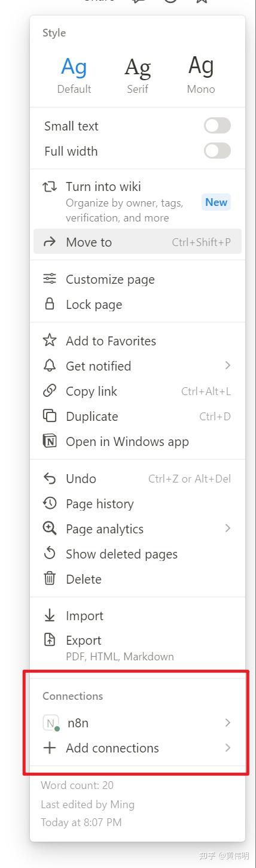Click the Duplicate page icon

[x=50, y=416]
